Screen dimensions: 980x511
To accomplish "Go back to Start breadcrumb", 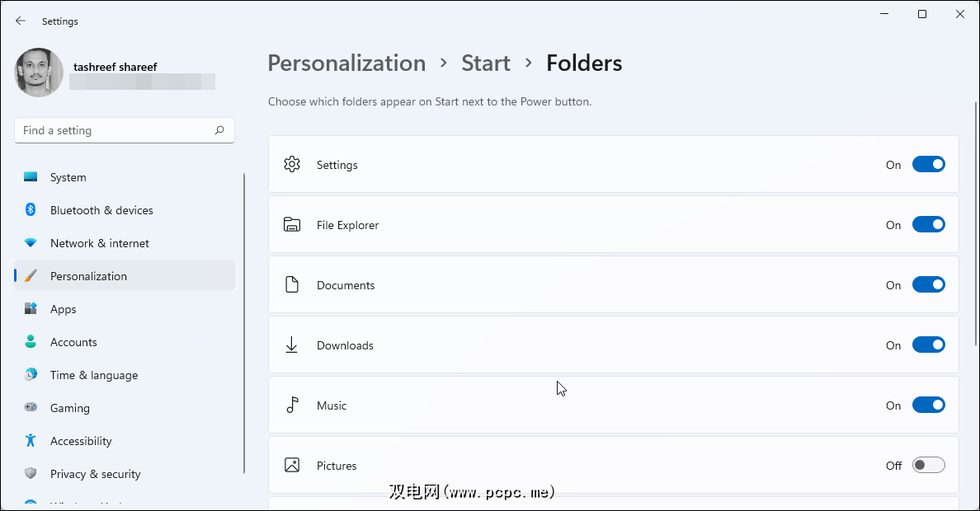I will 486,63.
